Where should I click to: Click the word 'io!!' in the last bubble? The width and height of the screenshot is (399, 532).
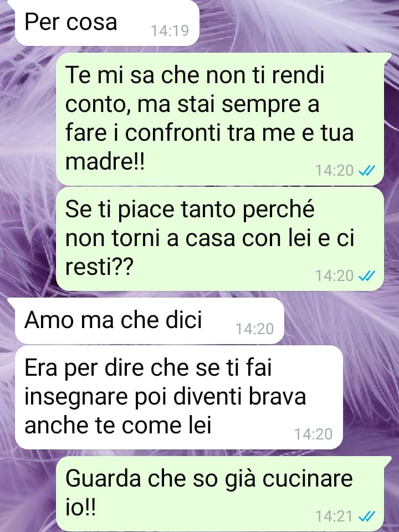(x=80, y=508)
